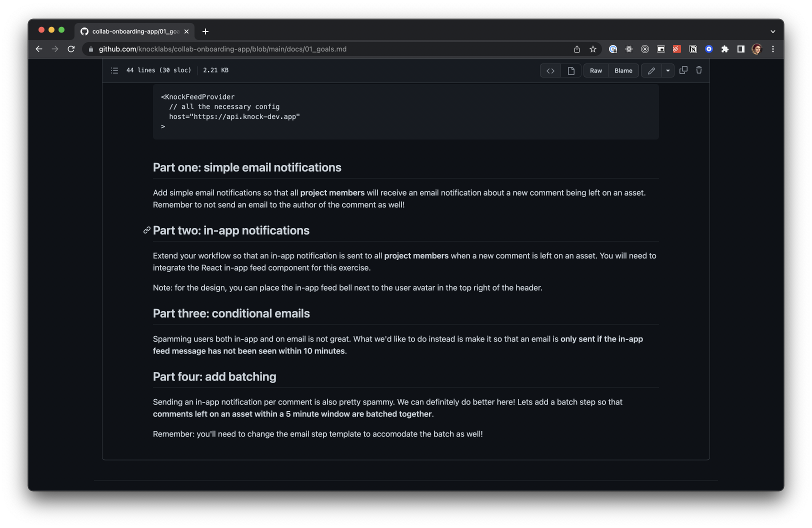Expand the edit options dropdown arrow

pos(667,70)
